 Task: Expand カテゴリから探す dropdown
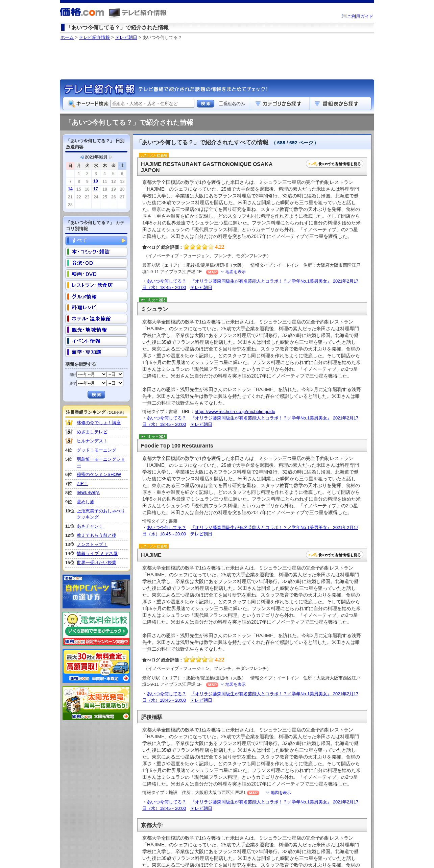pos(280,104)
